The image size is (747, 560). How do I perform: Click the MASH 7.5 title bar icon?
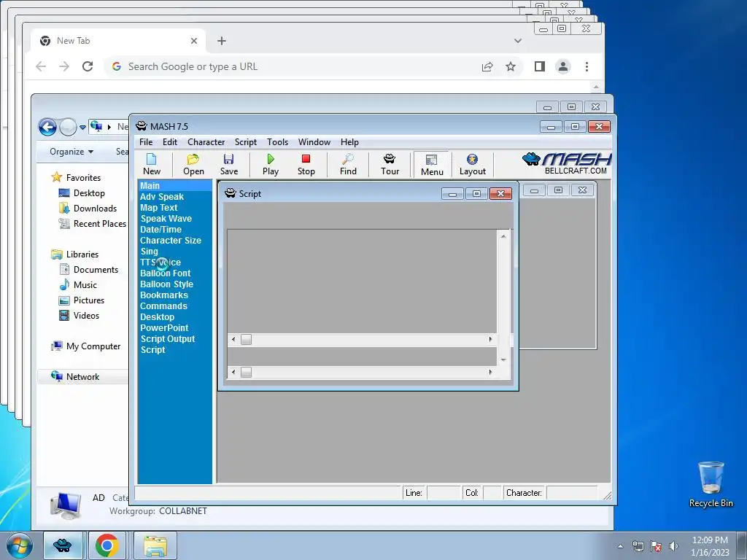click(142, 126)
